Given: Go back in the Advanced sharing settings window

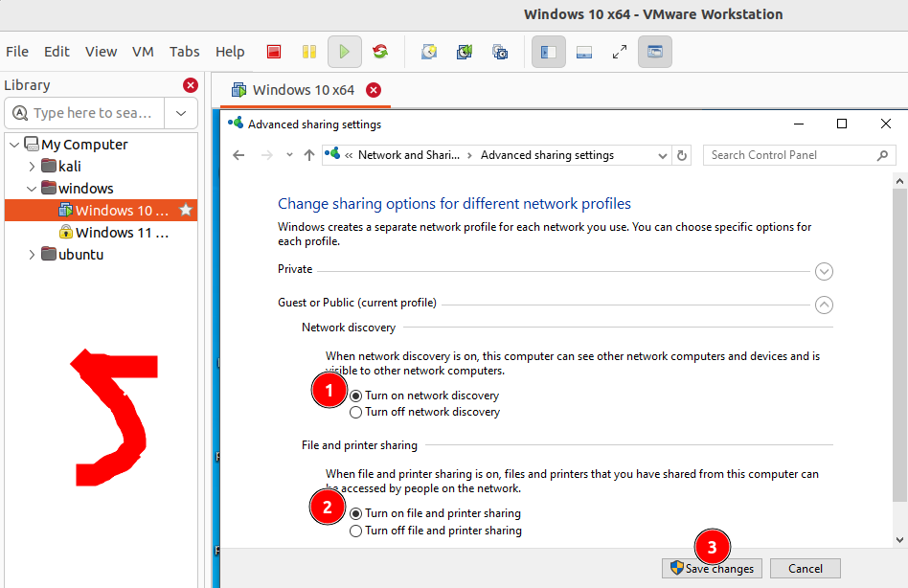Looking at the screenshot, I should 238,155.
